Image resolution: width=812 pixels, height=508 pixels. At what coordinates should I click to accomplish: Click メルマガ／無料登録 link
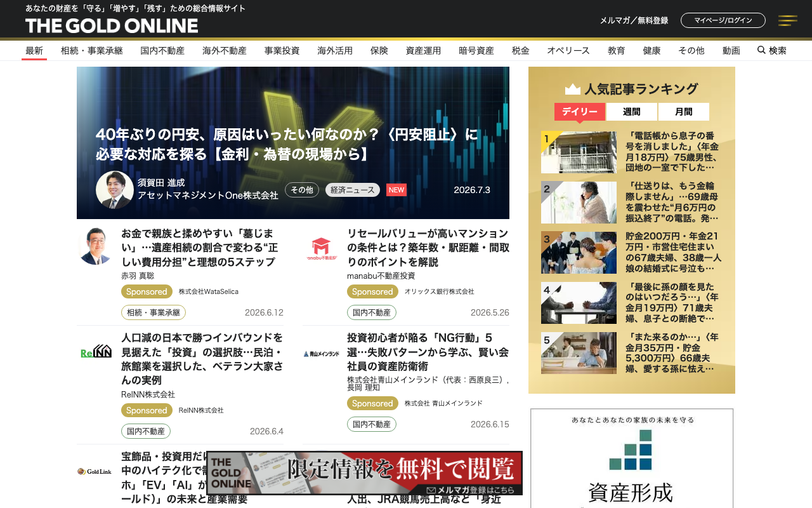pos(634,20)
